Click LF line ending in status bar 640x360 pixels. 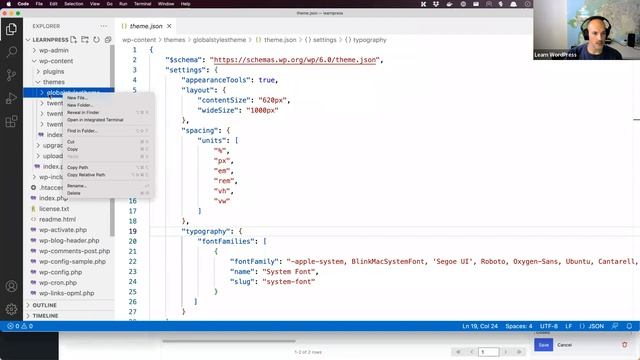(569, 326)
